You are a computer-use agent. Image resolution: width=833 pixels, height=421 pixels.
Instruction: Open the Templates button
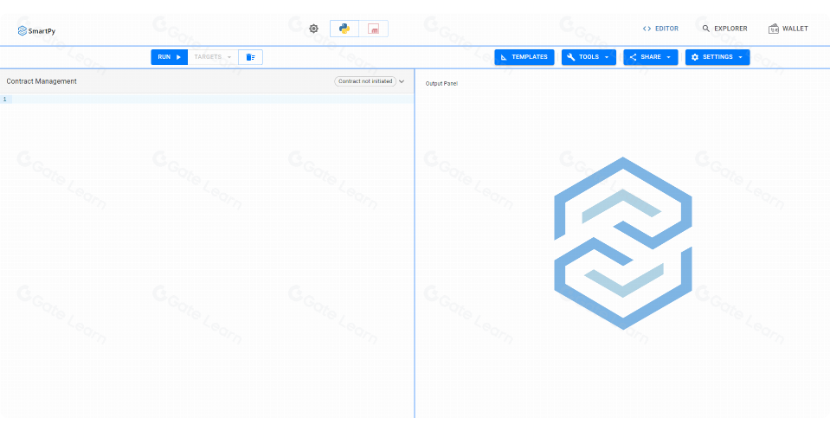pos(524,57)
